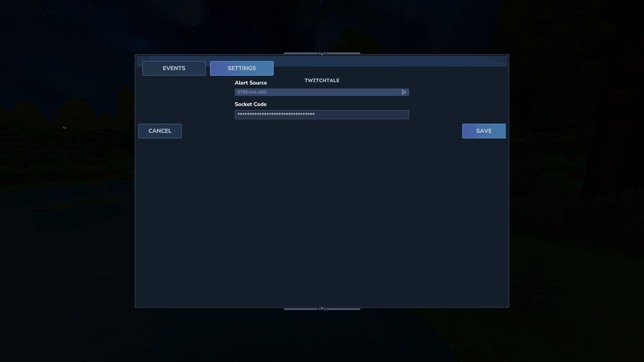Select the STREAMLABS value text
The width and height of the screenshot is (644, 362).
(x=252, y=92)
